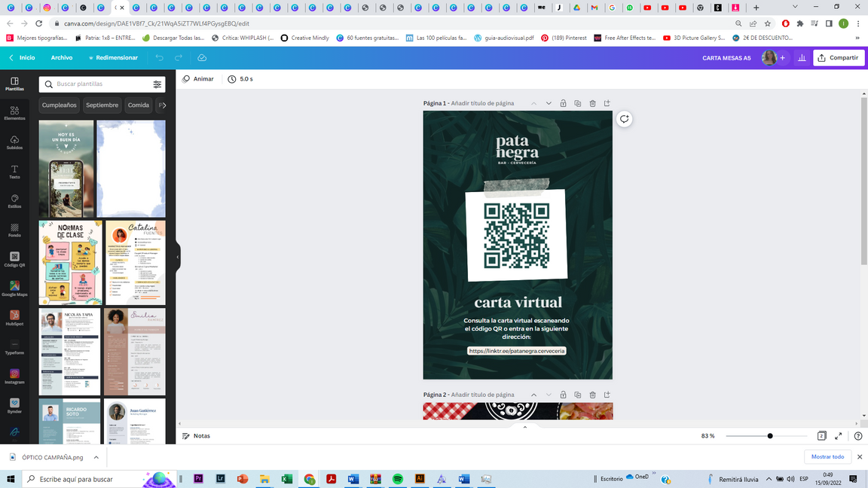This screenshot has width=868, height=488.
Task: Go back to Inicio
Action: (x=22, y=57)
